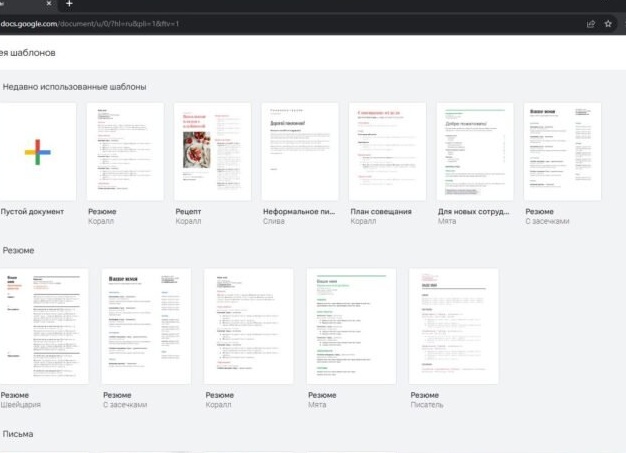Viewport: 626px width, 453px height.
Task: Open the Резюме Мята template
Action: point(351,326)
